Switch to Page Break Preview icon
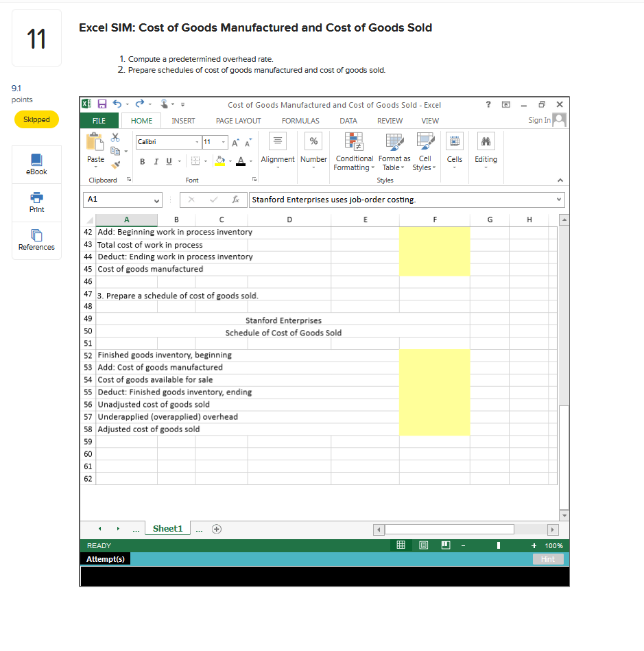The height and width of the screenshot is (651, 644). click(446, 545)
